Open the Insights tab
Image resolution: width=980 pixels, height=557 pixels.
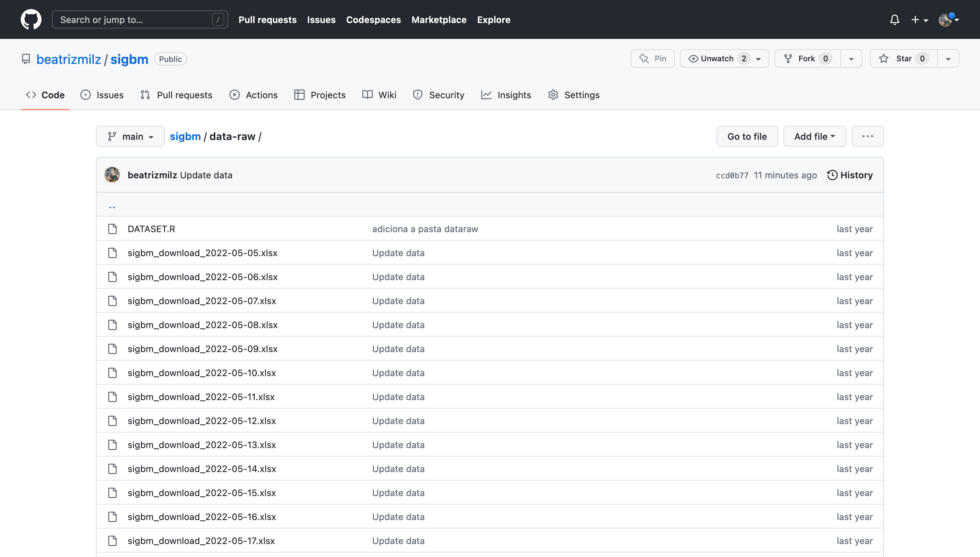click(x=506, y=95)
